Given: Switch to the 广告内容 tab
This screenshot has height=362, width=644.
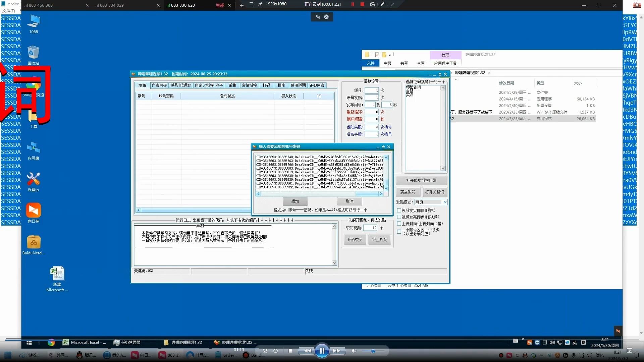Looking at the screenshot, I should (x=159, y=85).
